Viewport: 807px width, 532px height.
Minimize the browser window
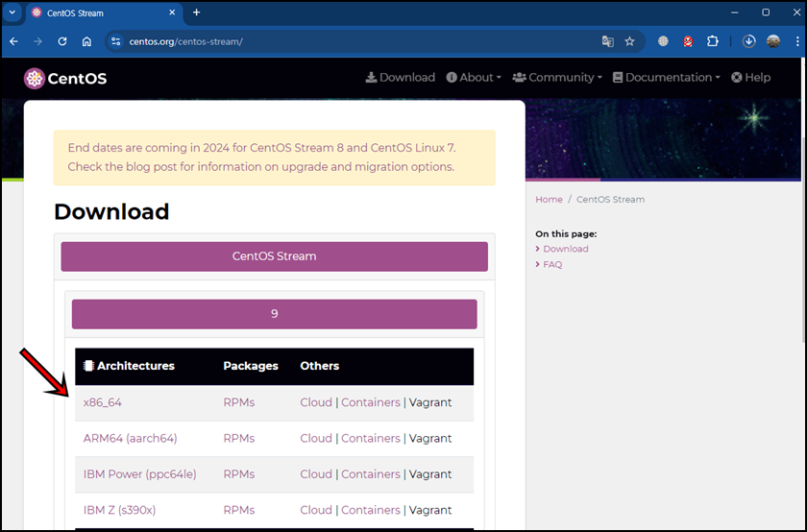tap(734, 12)
